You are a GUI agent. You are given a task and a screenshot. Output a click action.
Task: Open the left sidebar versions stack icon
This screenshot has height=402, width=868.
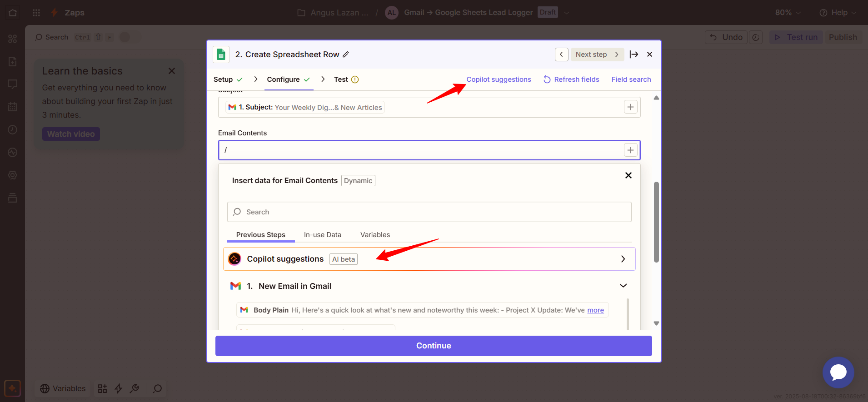(13, 198)
